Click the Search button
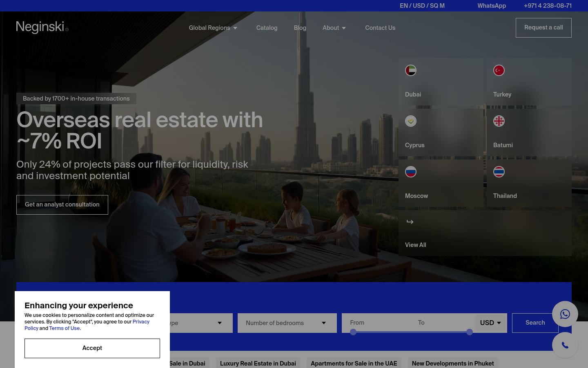This screenshot has width=588, height=368. (x=535, y=323)
